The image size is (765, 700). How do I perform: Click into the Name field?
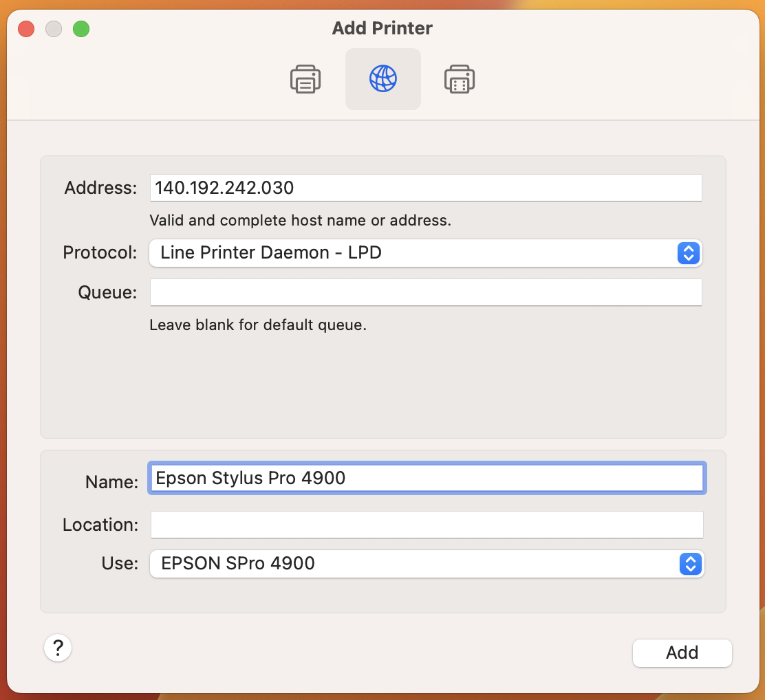pos(427,478)
